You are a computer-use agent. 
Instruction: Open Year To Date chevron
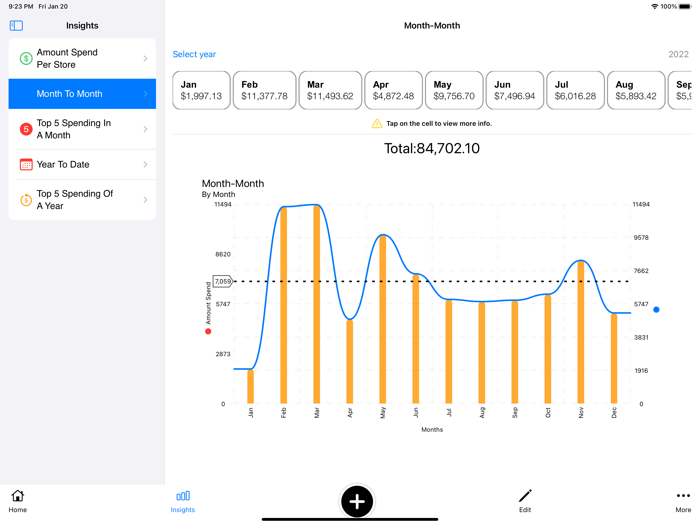coord(145,165)
